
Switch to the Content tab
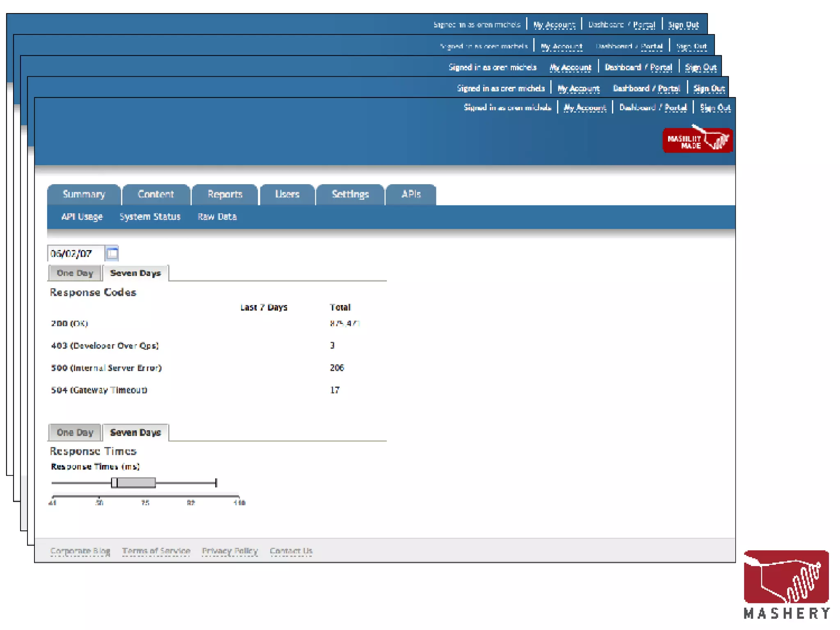(x=156, y=194)
